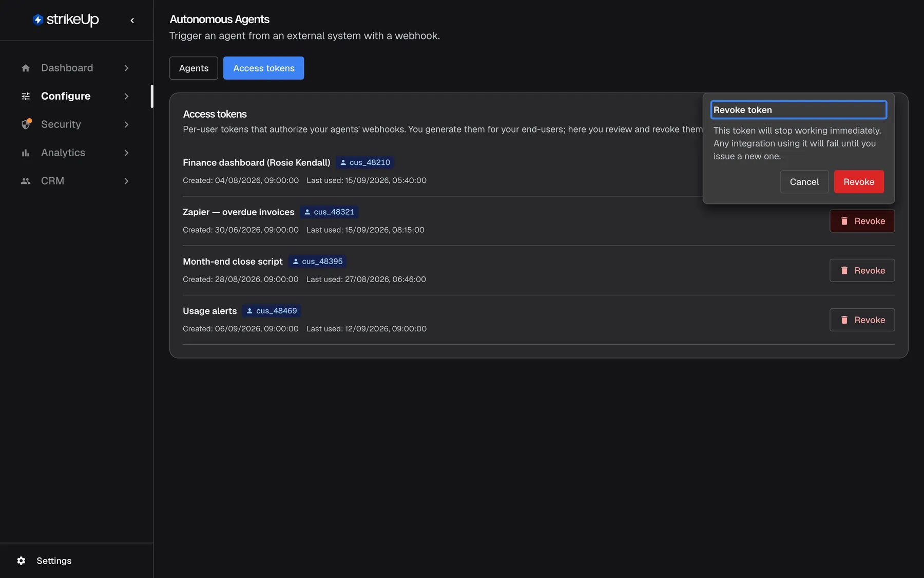This screenshot has width=924, height=578.
Task: Expand the Analytics menu chevron
Action: click(x=126, y=153)
